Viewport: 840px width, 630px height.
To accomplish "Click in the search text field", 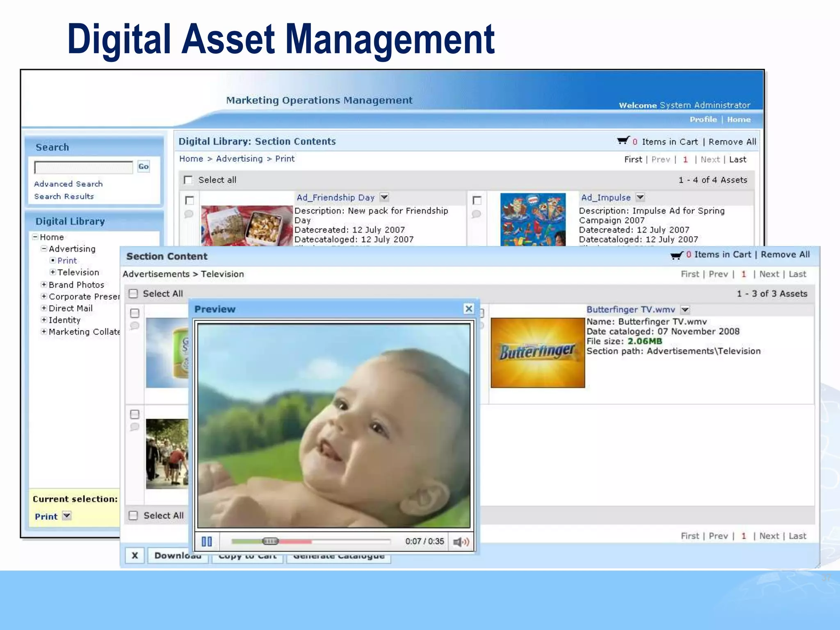I will 84,167.
